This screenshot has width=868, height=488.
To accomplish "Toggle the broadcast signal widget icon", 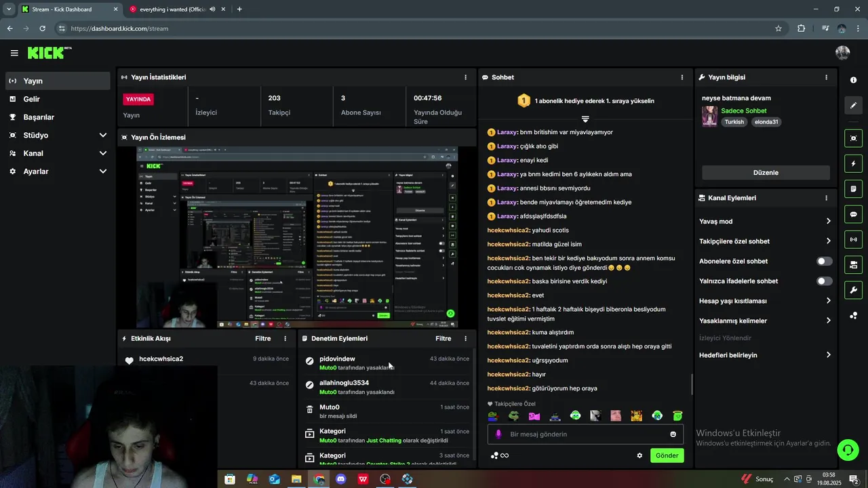I will pyautogui.click(x=853, y=239).
